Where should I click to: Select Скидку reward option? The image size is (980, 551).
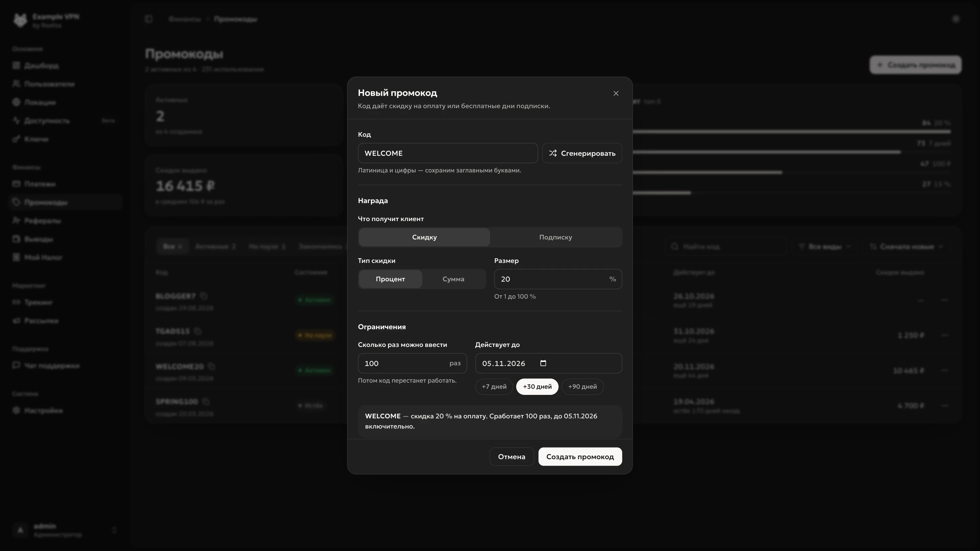coord(424,237)
